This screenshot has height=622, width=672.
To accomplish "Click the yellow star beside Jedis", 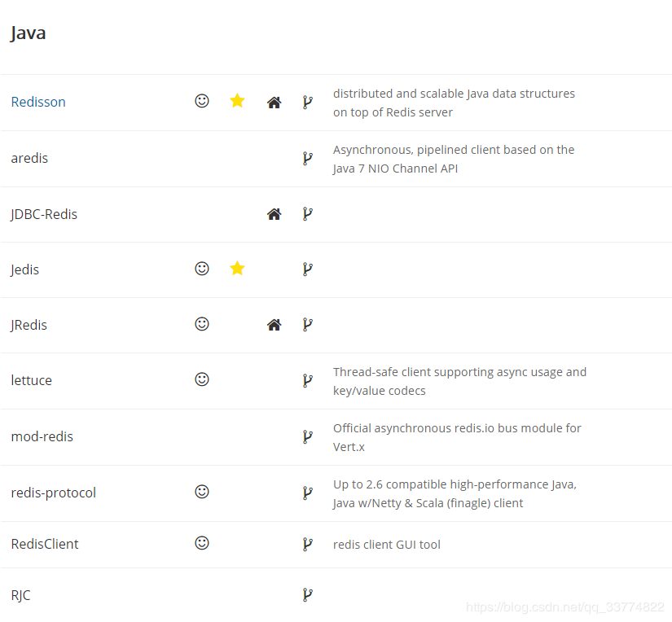I will pos(237,269).
